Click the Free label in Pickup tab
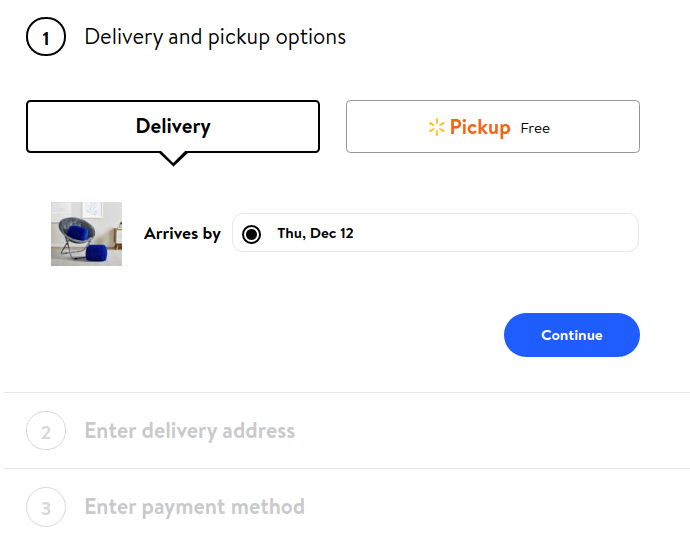The width and height of the screenshot is (690, 540). (x=535, y=129)
